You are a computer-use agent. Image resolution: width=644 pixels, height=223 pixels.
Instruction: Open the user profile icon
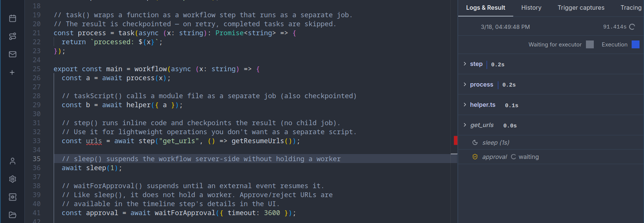pyautogui.click(x=12, y=161)
